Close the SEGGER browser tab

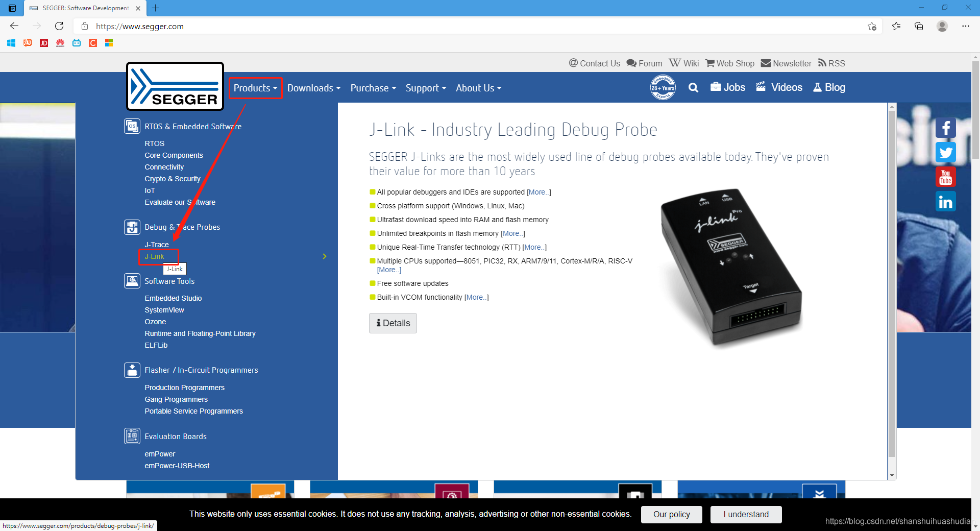click(138, 8)
